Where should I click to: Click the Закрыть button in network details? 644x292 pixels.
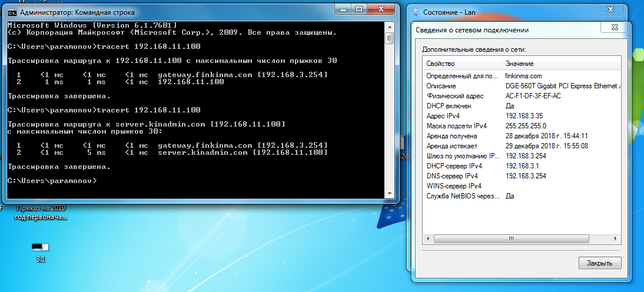[600, 263]
